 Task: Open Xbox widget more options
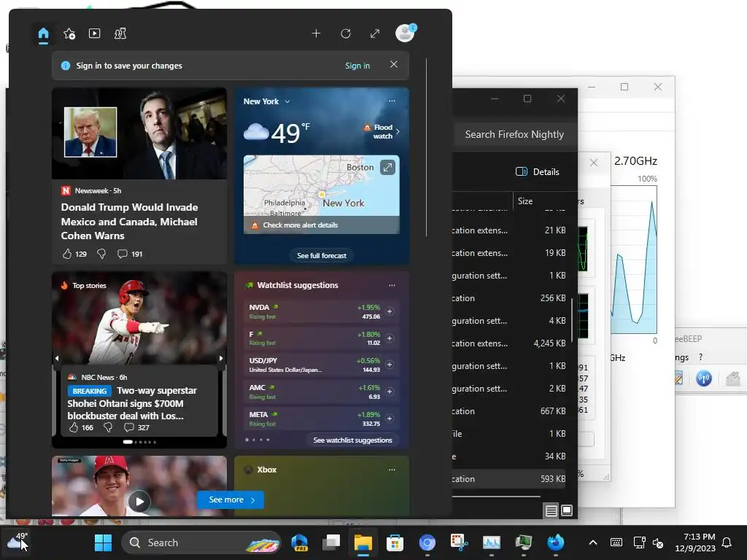pyautogui.click(x=392, y=470)
